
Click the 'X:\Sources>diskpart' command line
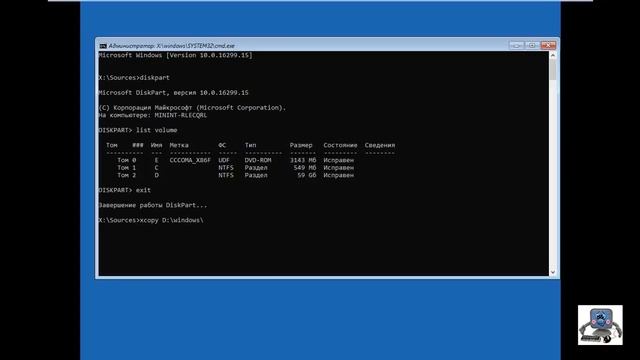134,78
